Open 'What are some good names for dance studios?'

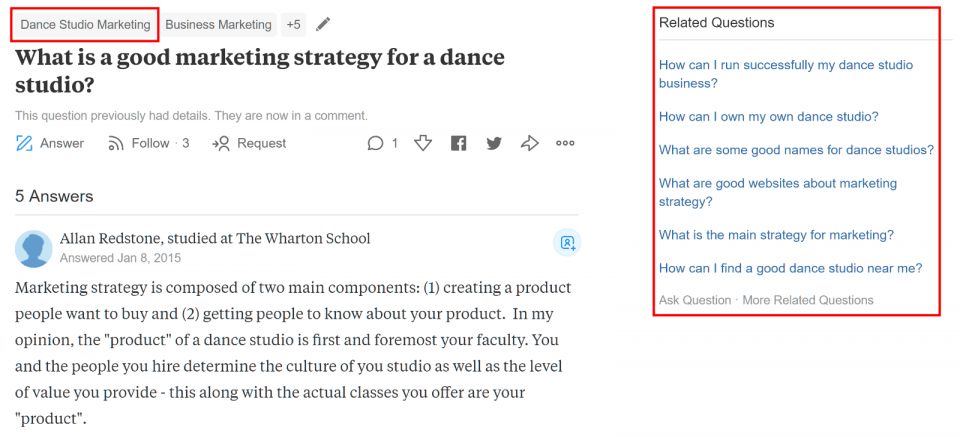pyautogui.click(x=796, y=150)
